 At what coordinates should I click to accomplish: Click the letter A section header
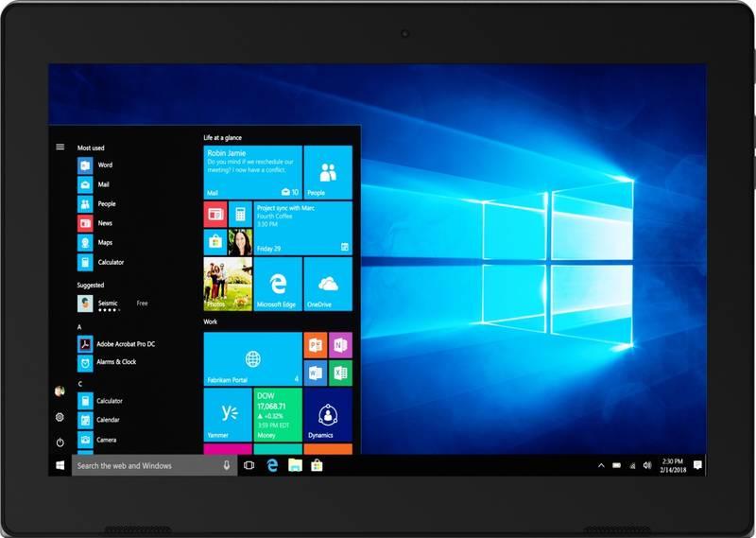(79, 327)
